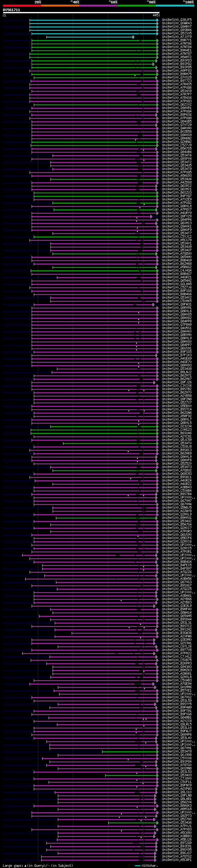Select the UniRef100_A4URZ4 label
The height and width of the screenshot is (868, 197).
click(x=177, y=481)
